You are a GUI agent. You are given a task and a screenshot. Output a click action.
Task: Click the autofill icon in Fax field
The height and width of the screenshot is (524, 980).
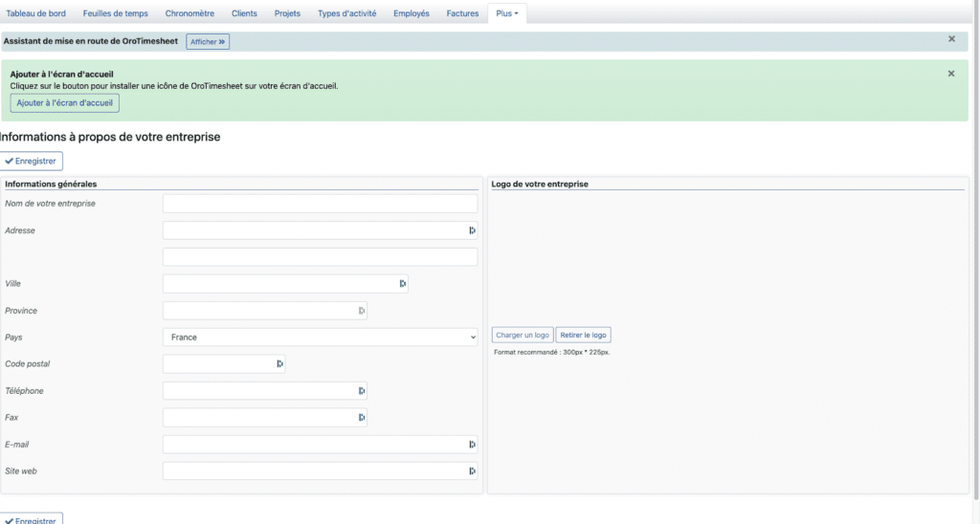point(362,418)
